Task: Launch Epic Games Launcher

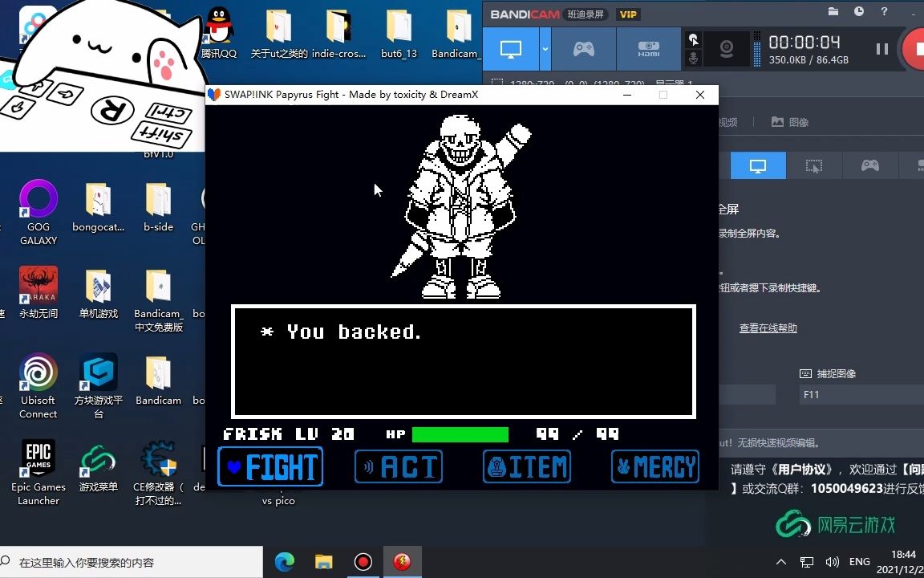Action: click(x=38, y=473)
